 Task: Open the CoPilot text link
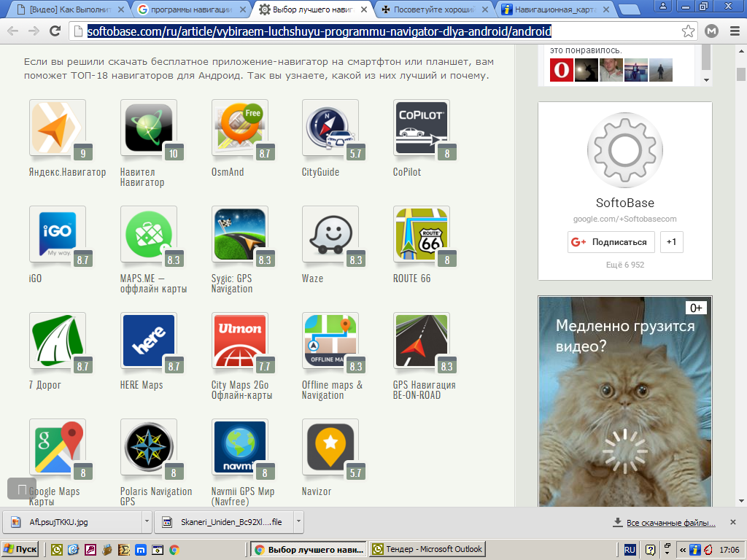407,172
